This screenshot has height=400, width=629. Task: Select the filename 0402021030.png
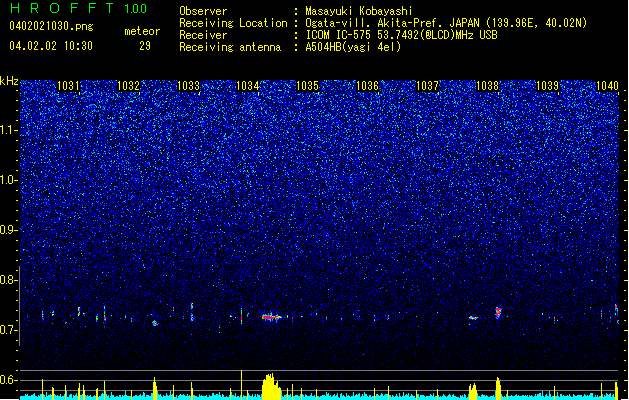click(x=51, y=27)
